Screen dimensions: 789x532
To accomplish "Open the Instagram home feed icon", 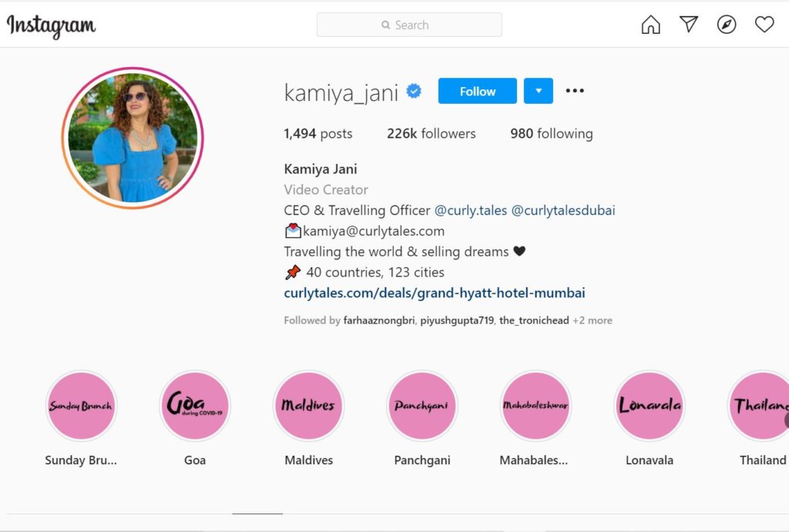I will click(x=650, y=24).
